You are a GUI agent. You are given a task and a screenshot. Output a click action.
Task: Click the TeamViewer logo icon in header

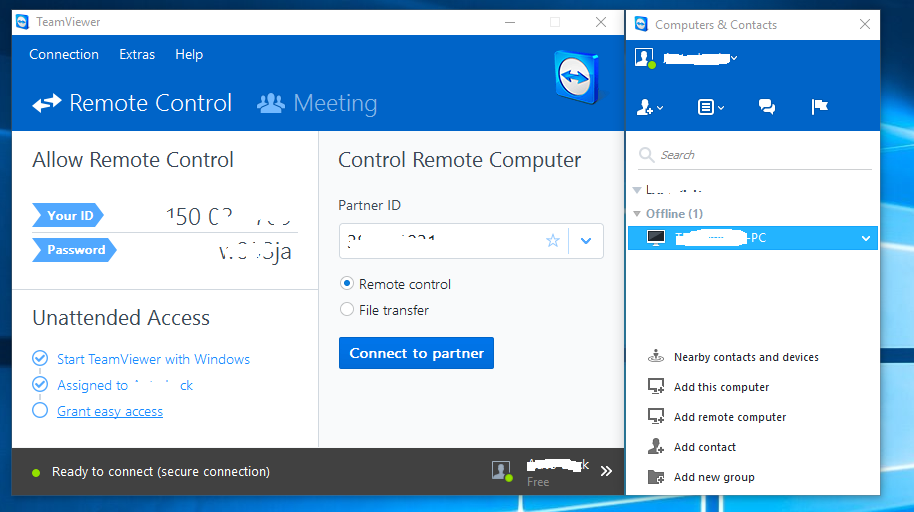[x=578, y=77]
